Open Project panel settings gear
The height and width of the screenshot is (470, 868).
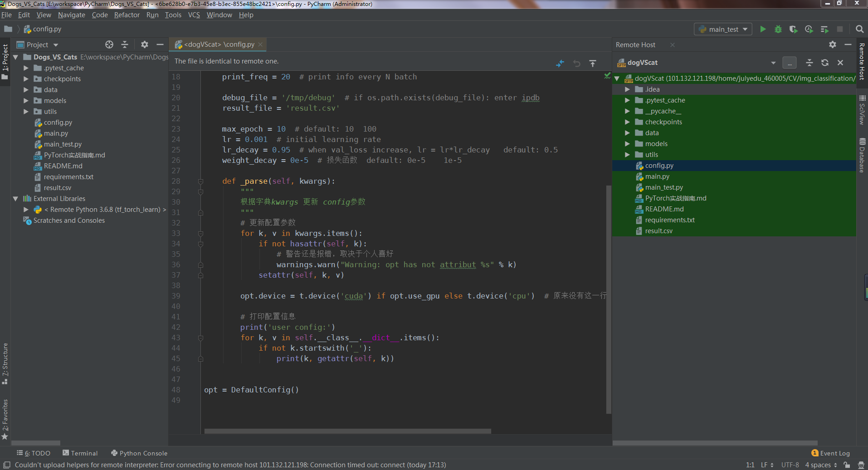pyautogui.click(x=145, y=44)
